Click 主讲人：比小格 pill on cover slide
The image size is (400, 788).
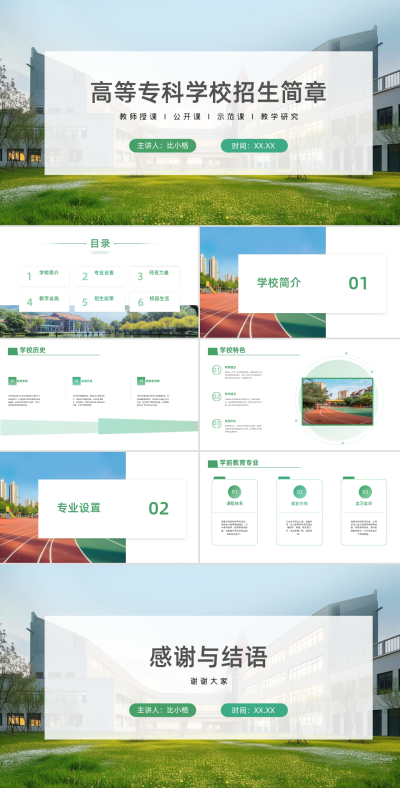point(163,146)
